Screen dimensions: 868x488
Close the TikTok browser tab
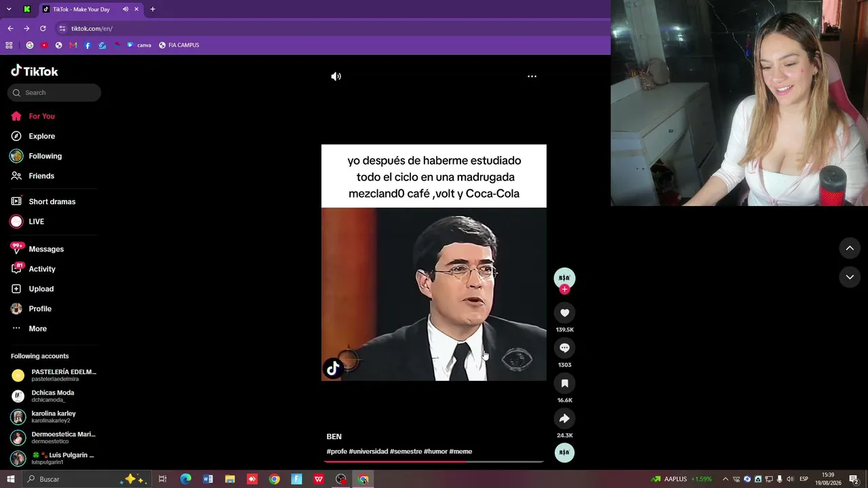pyautogui.click(x=136, y=9)
